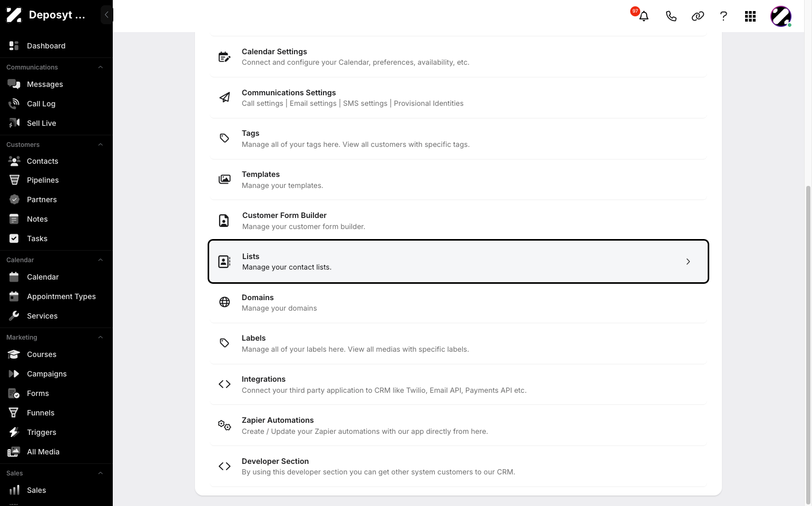Collapse the Sales sidebar section
812x506 pixels.
tap(100, 473)
